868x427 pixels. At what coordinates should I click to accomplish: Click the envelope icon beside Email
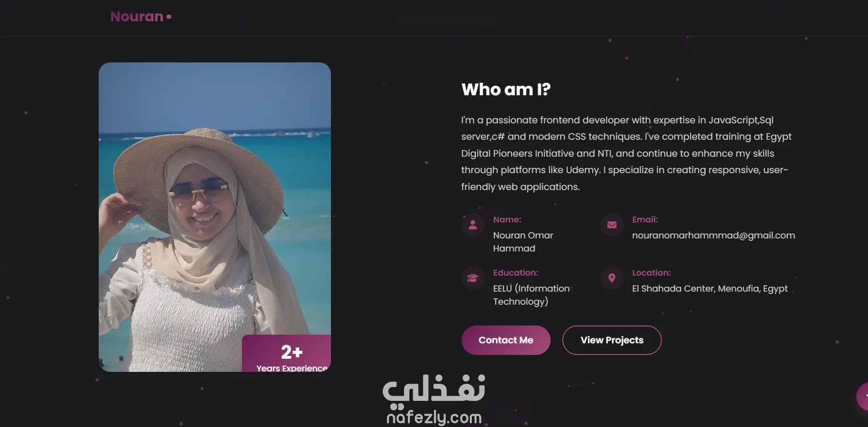pyautogui.click(x=612, y=225)
